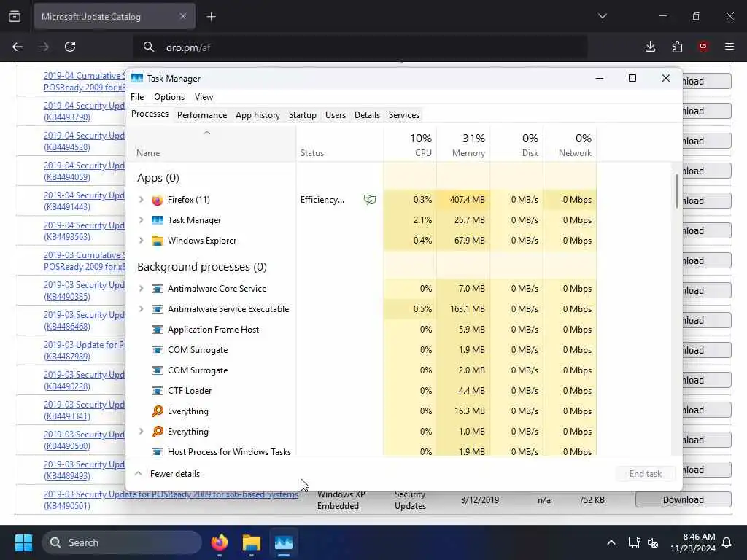Click Download button for KB4490501 update
Viewport: 747px width, 560px height.
tap(683, 500)
